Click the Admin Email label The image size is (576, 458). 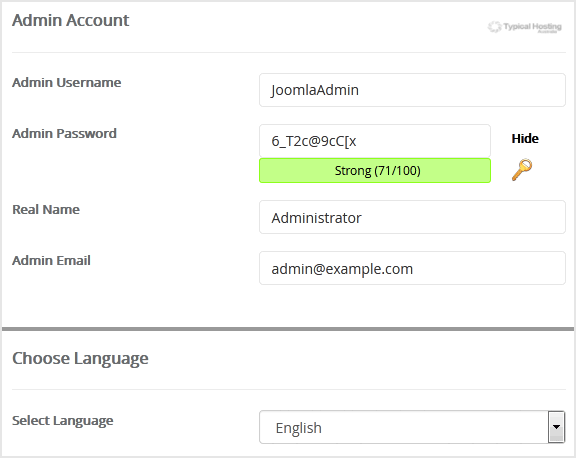coord(51,260)
